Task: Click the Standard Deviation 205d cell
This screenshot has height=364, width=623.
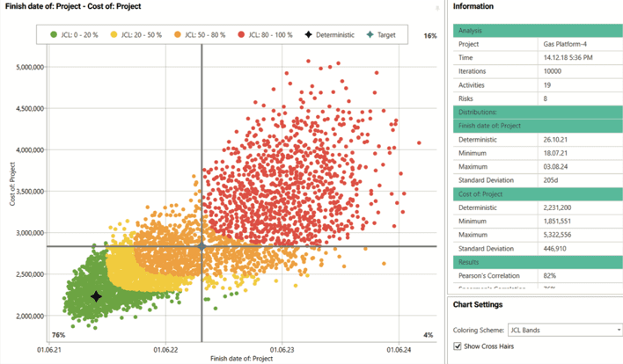Action: [x=555, y=180]
